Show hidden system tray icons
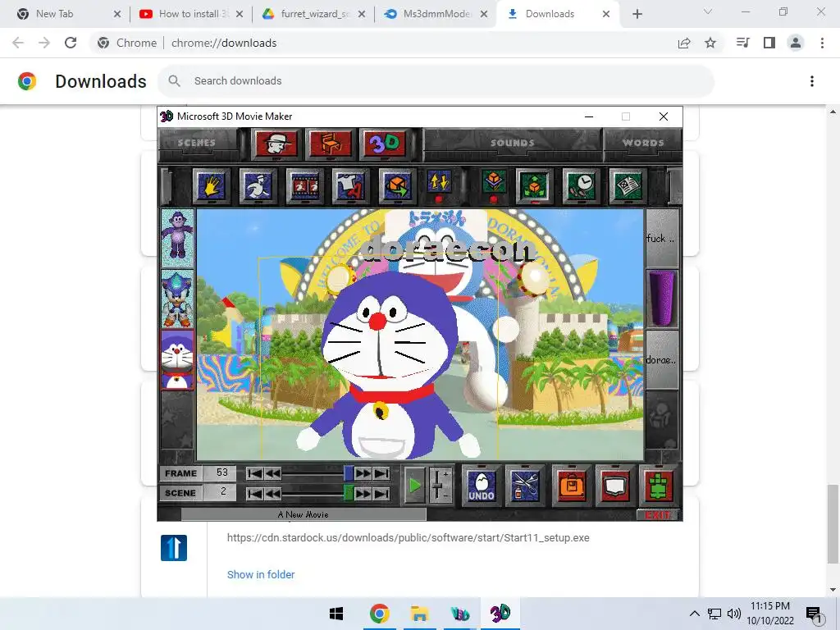The image size is (840, 630). click(694, 614)
